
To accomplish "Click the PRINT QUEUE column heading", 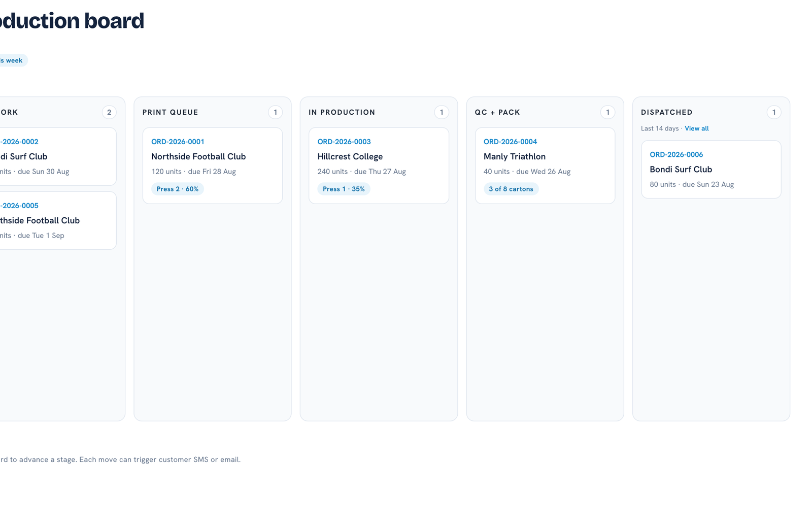I will [x=170, y=112].
